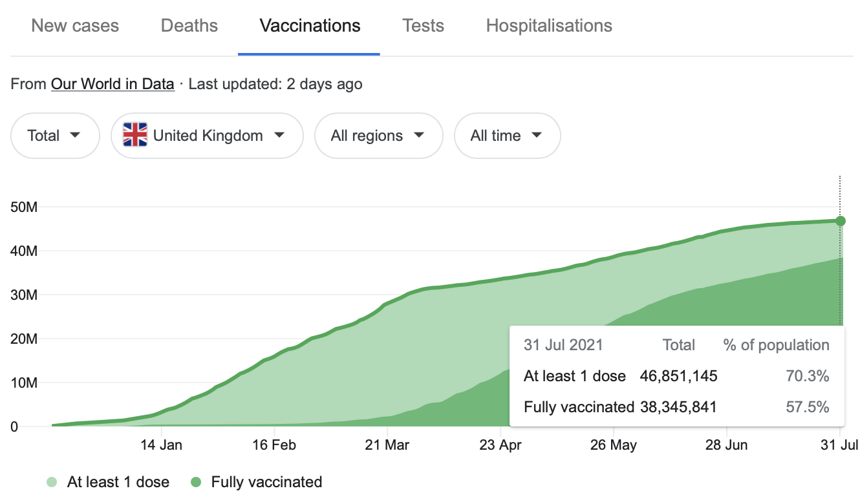The height and width of the screenshot is (504, 860).
Task: Open the All time range dropdown
Action: 507,136
